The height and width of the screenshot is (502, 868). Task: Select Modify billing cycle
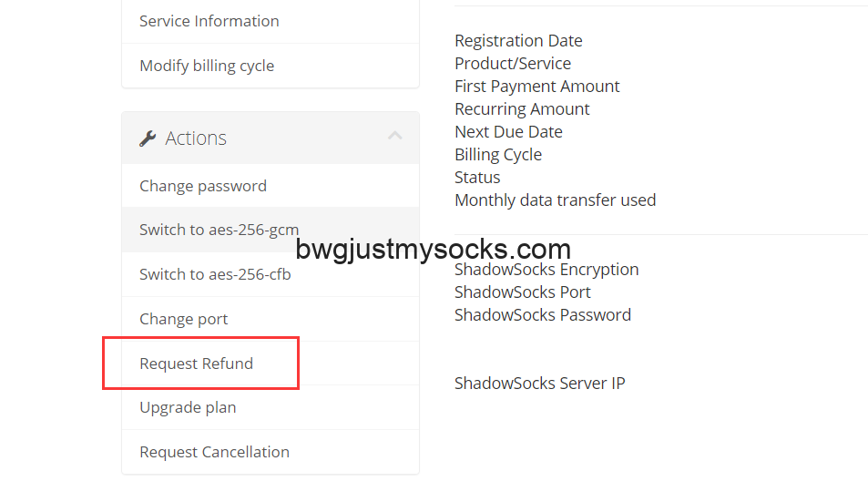[207, 66]
